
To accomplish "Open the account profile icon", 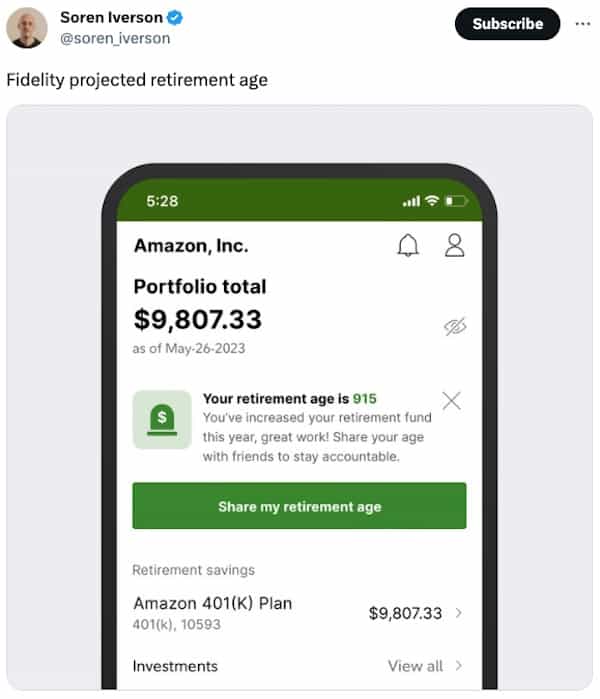I will click(x=455, y=246).
